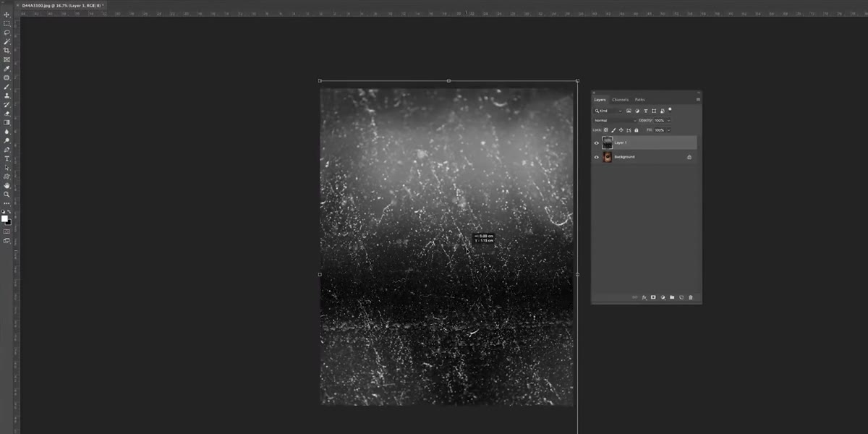
Task: Open the Opacity slider dropdown arrow
Action: (x=668, y=120)
